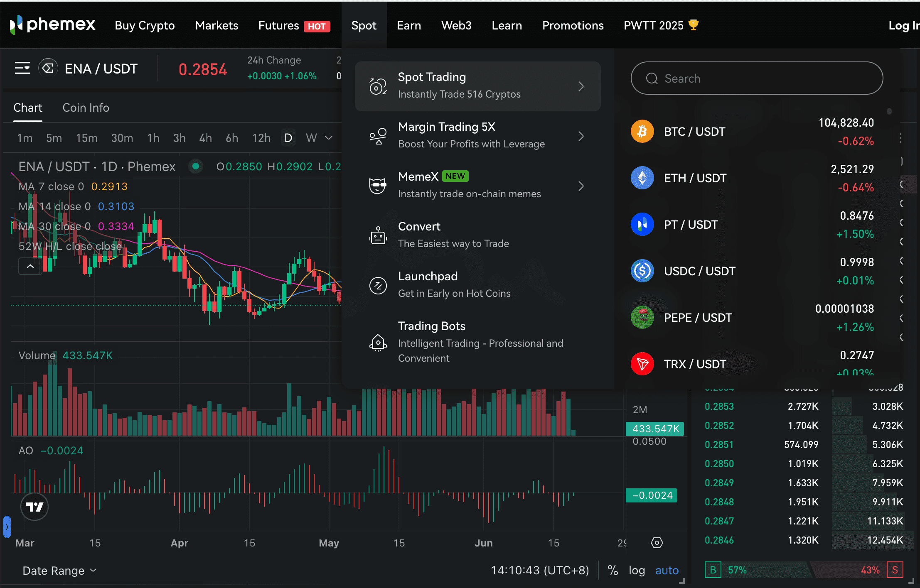The image size is (920, 588).
Task: Switch to the Coin Info tab
Action: pos(86,108)
